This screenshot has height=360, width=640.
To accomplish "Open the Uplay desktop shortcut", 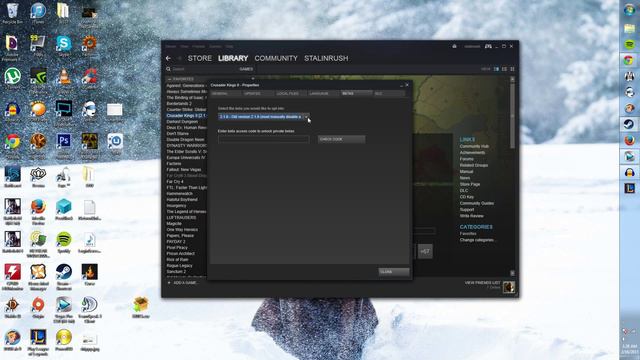I will [115, 141].
